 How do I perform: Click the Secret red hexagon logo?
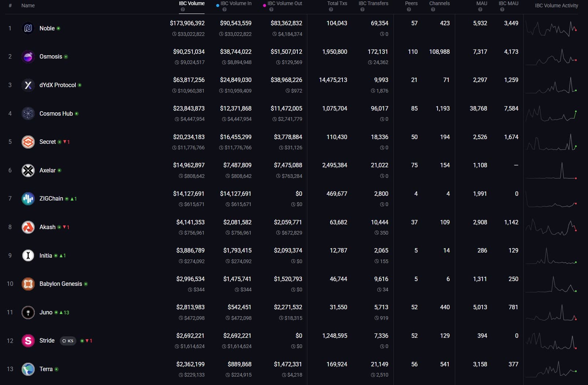pos(28,142)
